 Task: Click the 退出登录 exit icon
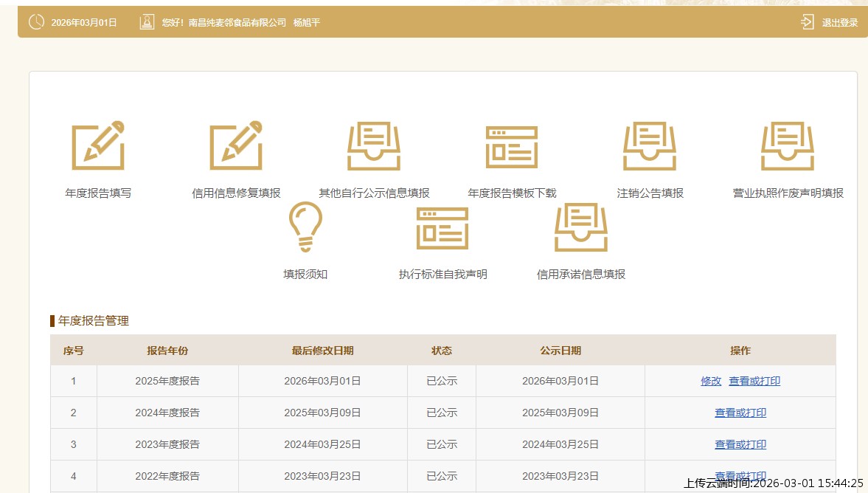(x=808, y=22)
